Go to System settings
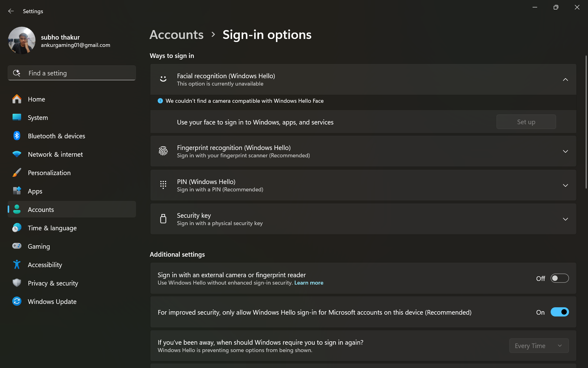This screenshot has width=588, height=368. point(72,117)
